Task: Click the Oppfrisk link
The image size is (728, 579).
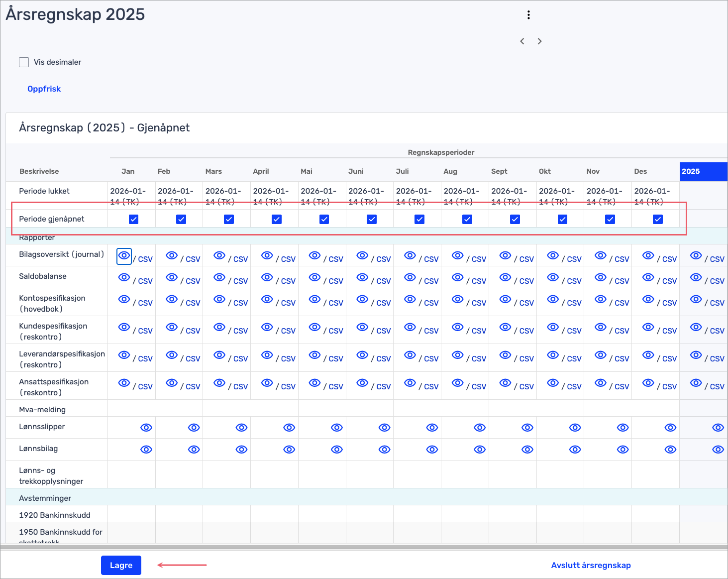Action: coord(44,89)
